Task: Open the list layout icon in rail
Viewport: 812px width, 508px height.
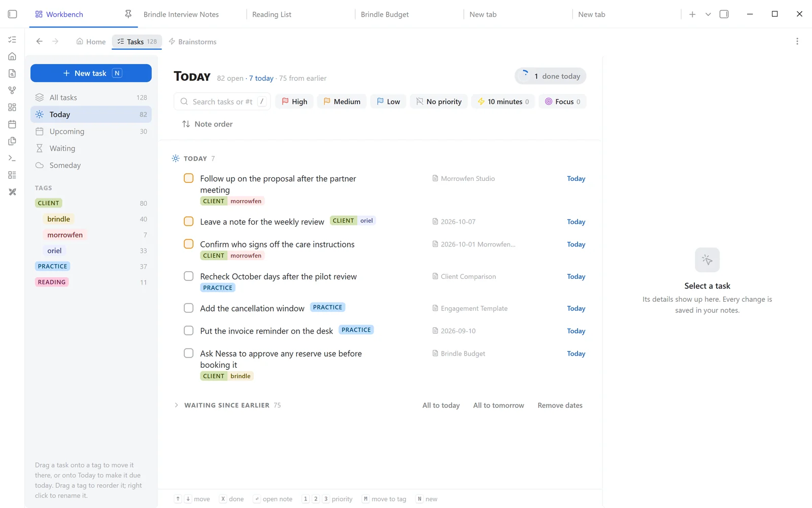Action: point(12,175)
